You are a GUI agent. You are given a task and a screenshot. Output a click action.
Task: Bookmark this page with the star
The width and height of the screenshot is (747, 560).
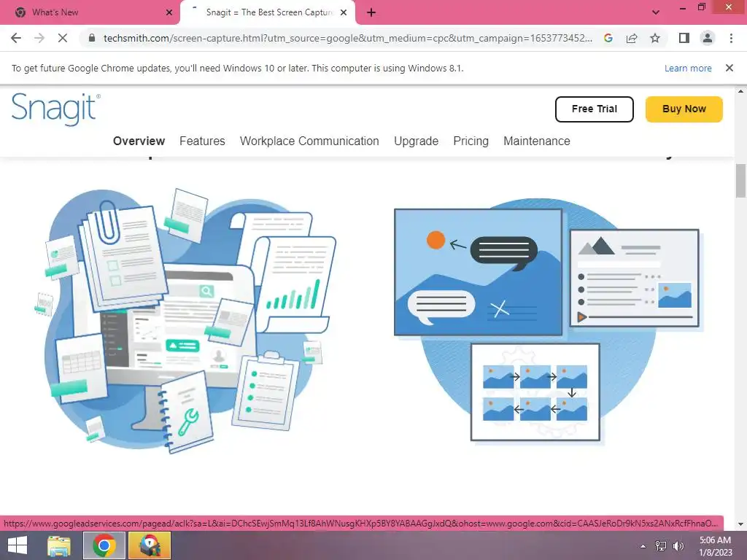coord(655,38)
